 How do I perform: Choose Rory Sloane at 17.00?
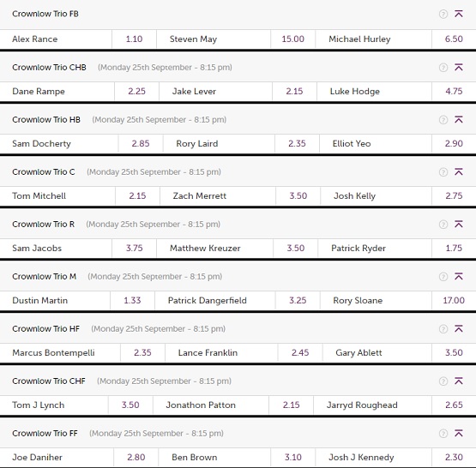tap(454, 301)
